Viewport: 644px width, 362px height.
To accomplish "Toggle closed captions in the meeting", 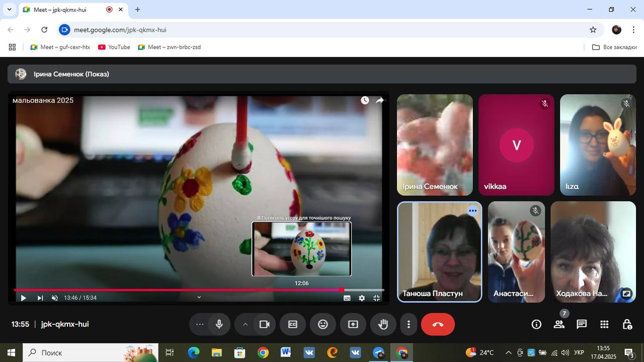I will pyautogui.click(x=293, y=324).
